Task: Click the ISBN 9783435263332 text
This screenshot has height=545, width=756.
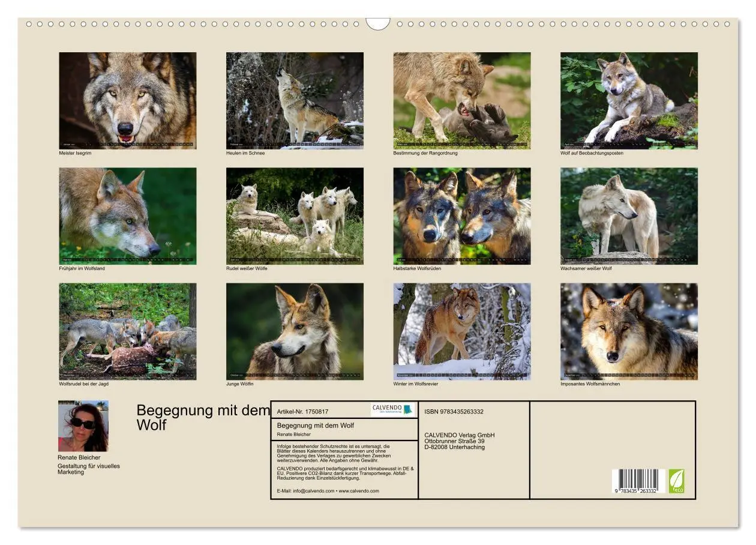Action: pos(454,412)
